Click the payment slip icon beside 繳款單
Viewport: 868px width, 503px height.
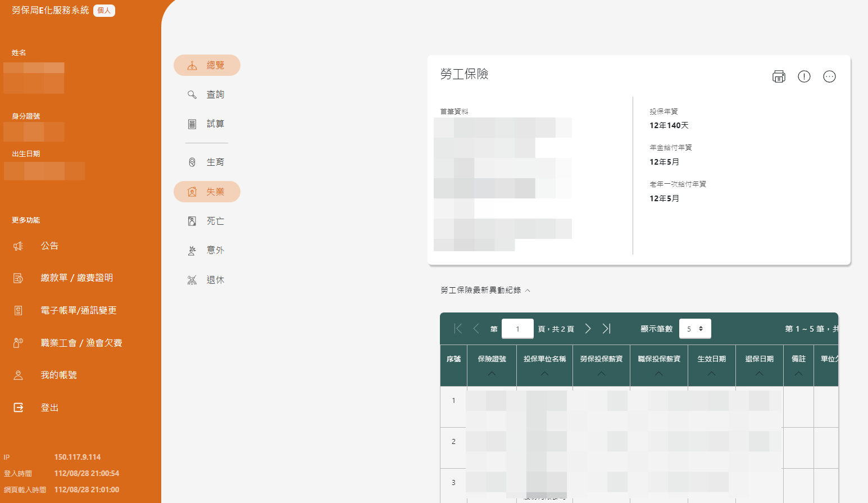pyautogui.click(x=19, y=278)
